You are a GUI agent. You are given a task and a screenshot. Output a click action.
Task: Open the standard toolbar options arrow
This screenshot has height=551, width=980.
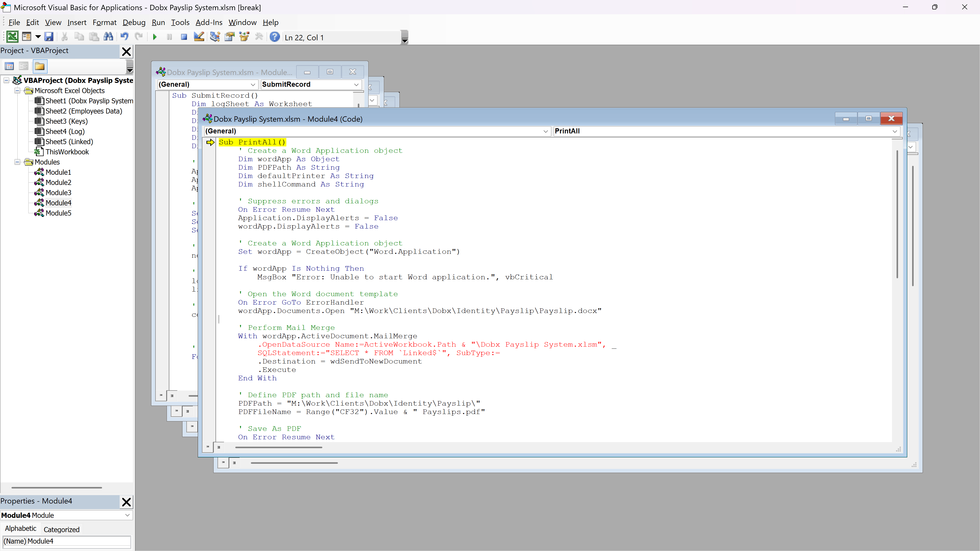point(405,37)
